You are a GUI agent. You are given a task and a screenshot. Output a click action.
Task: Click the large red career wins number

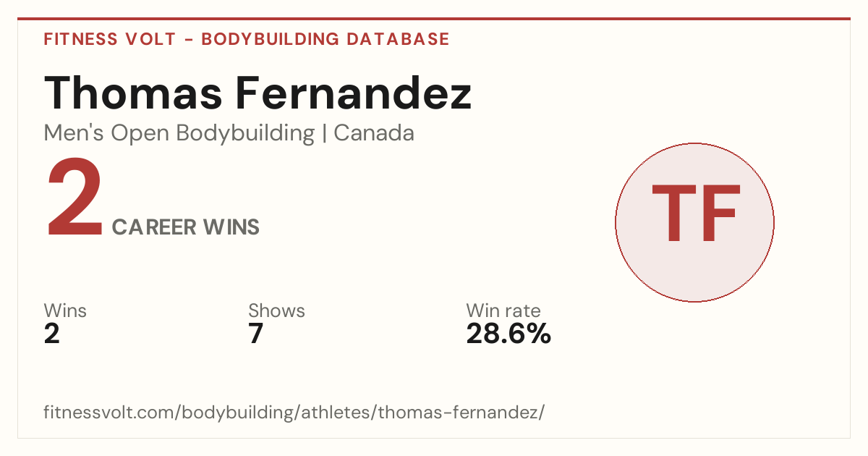tap(75, 199)
